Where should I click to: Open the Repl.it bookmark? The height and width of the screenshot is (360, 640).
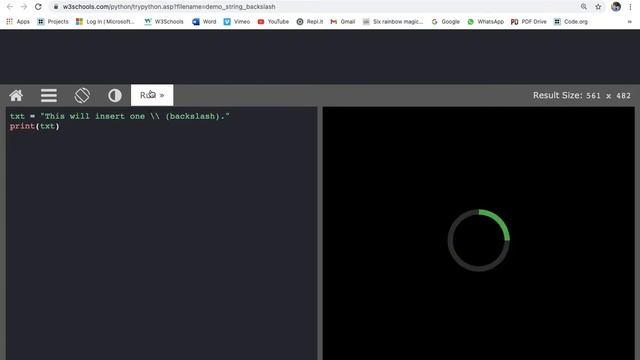pos(310,22)
